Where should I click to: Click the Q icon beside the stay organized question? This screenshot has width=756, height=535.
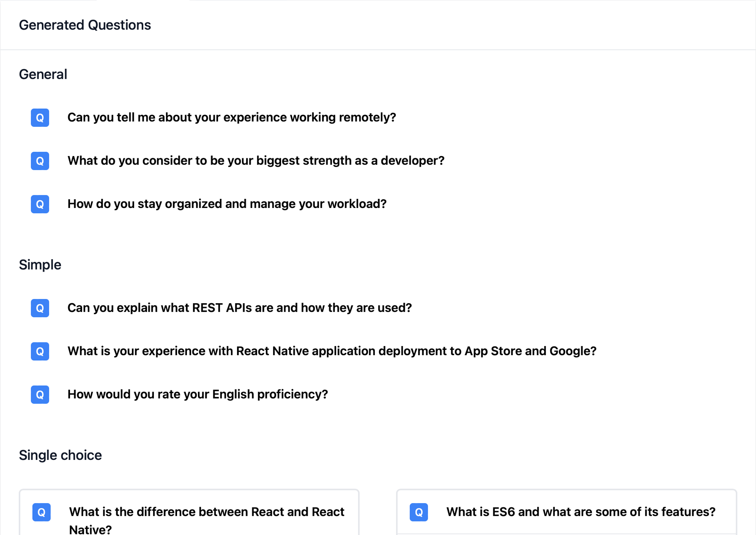point(40,204)
